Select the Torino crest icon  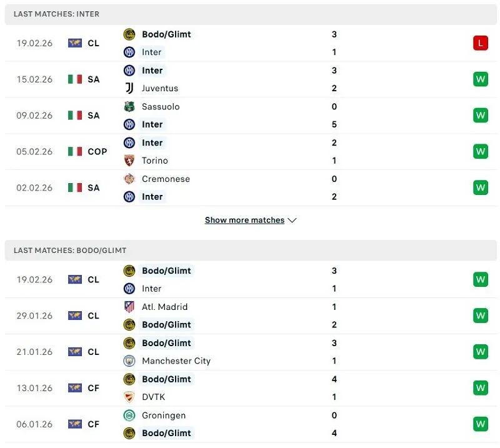pos(129,161)
